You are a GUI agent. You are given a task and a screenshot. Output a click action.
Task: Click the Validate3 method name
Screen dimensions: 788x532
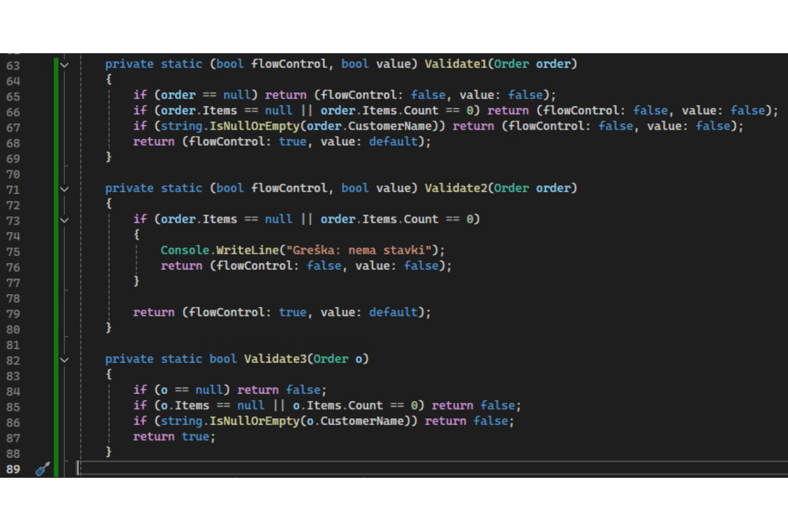(275, 359)
